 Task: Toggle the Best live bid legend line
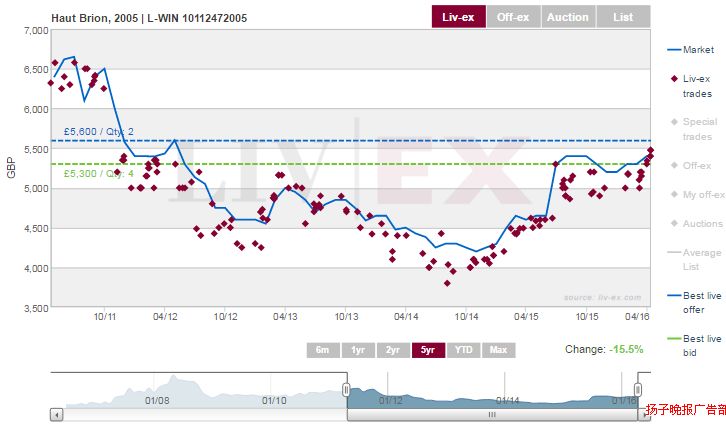[694, 345]
